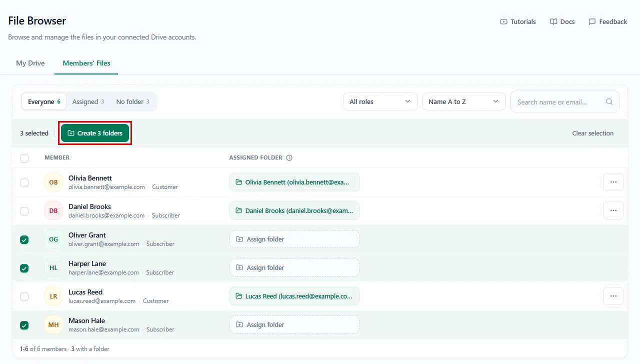
Task: Switch to the My Drive tab
Action: (x=30, y=63)
